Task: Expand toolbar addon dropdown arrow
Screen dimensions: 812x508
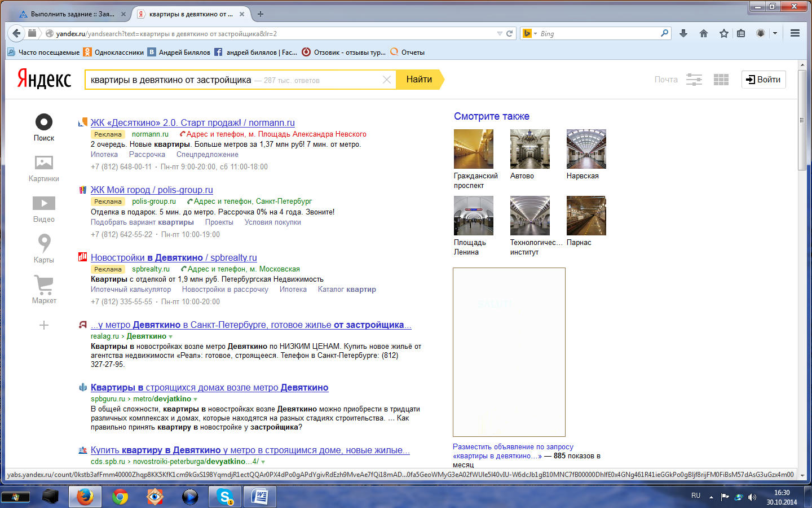Action: [775, 33]
